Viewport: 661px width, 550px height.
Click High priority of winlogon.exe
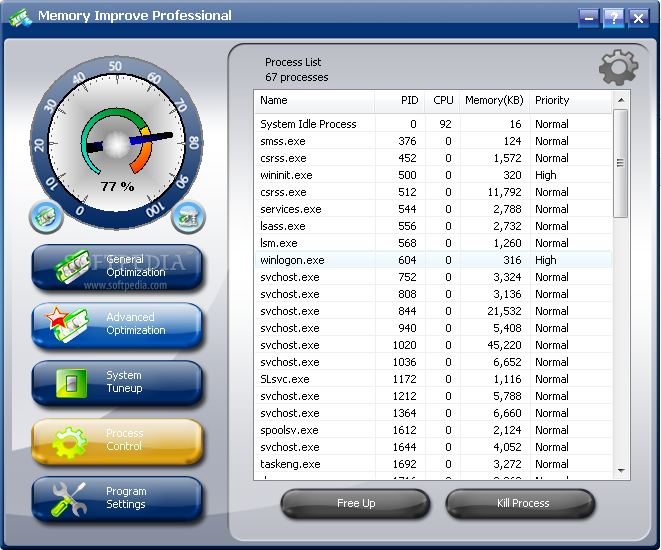click(545, 260)
